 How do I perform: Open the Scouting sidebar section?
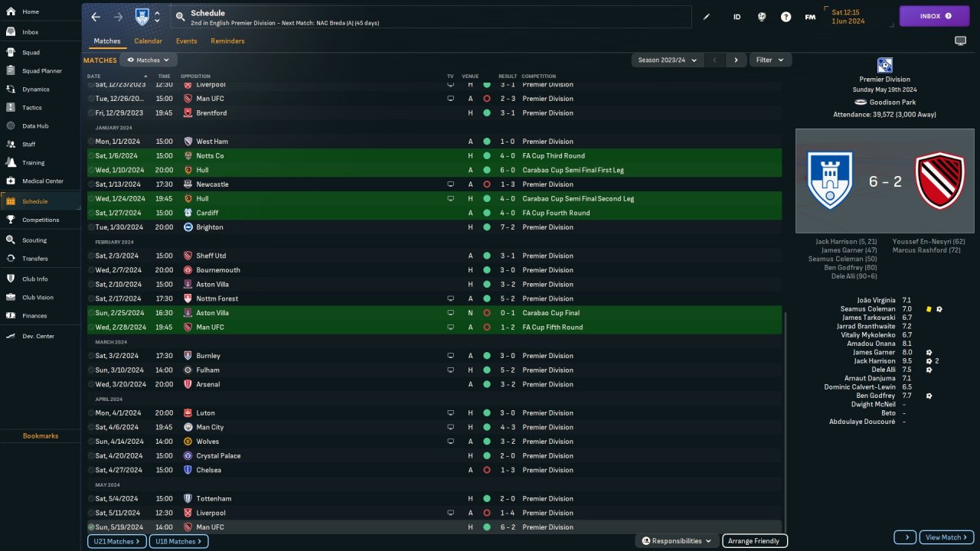(x=34, y=240)
